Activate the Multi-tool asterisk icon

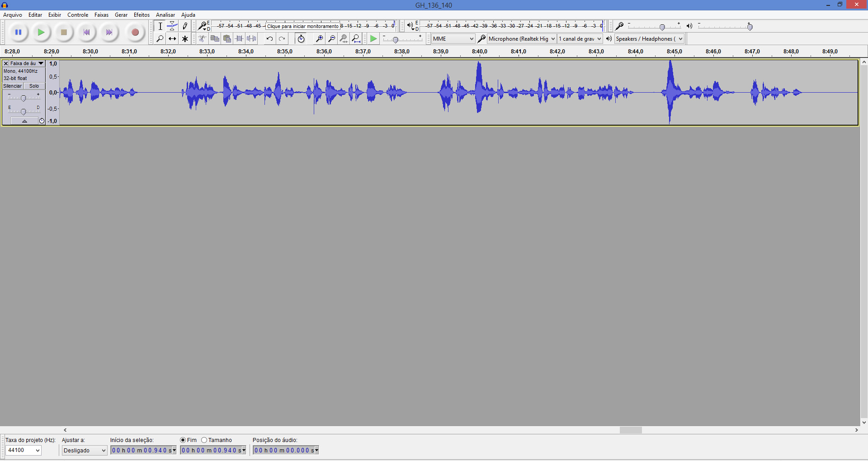coord(185,39)
